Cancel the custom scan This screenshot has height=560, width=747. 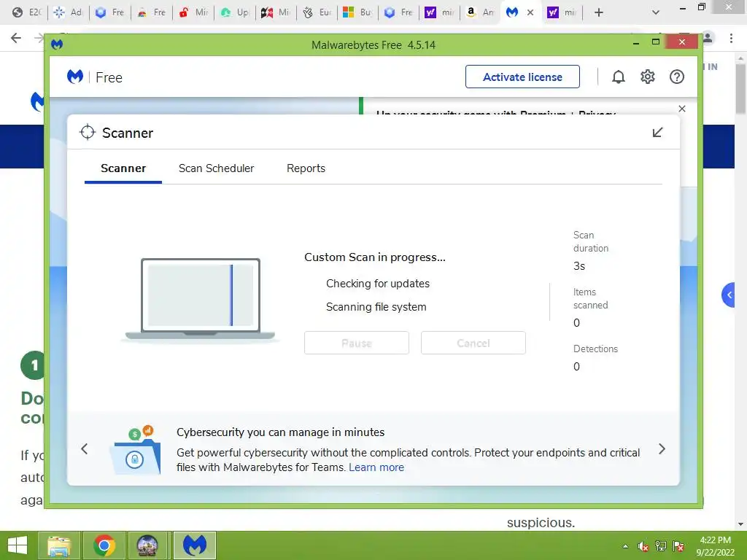tap(473, 343)
